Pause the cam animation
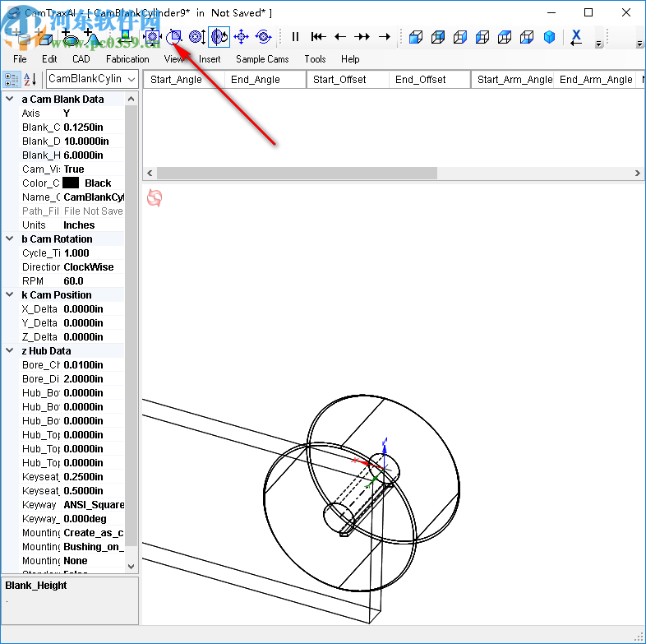This screenshot has height=644, width=646. (295, 37)
